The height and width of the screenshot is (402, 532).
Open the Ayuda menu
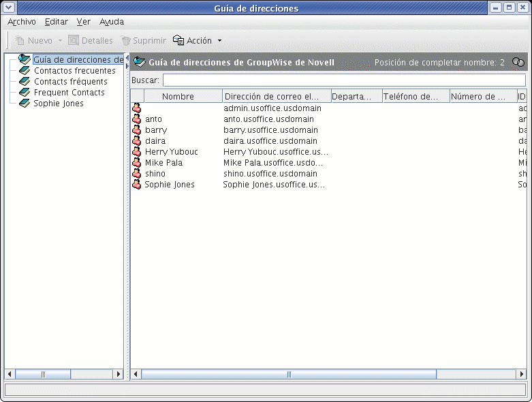click(112, 22)
